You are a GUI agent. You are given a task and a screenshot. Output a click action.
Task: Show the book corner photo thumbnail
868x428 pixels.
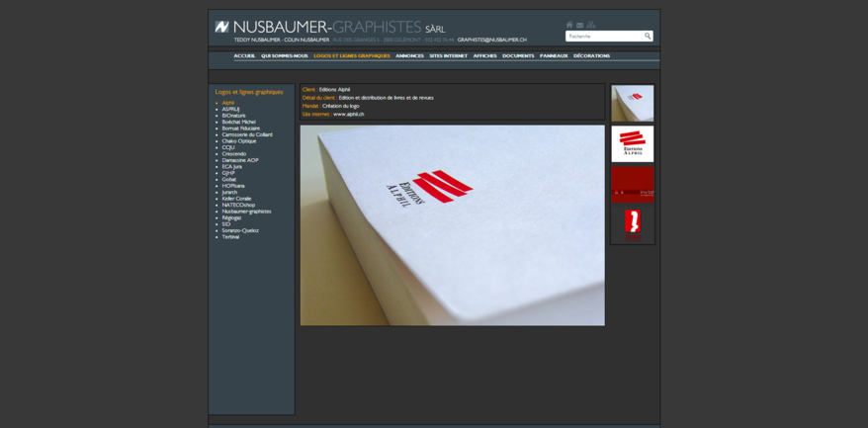(632, 104)
